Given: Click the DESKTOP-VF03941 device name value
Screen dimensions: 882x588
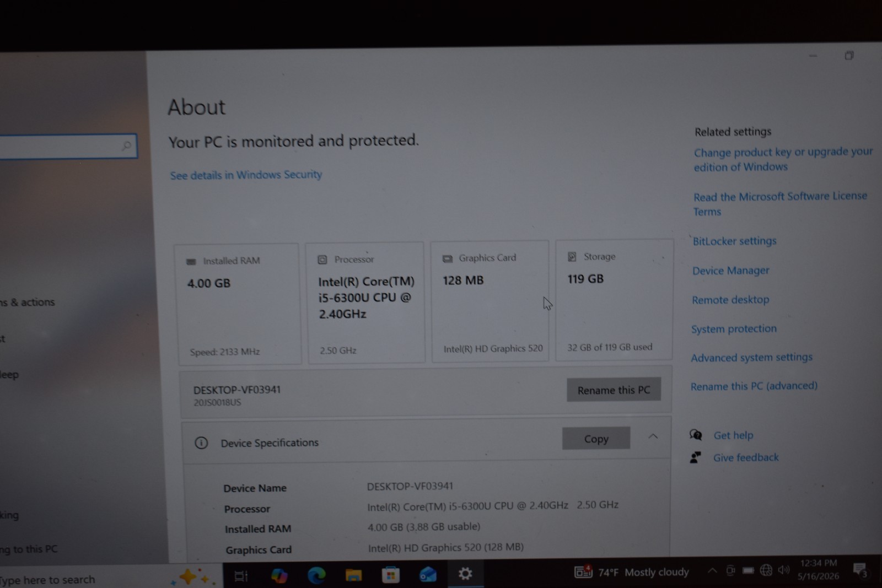Looking at the screenshot, I should pyautogui.click(x=410, y=486).
